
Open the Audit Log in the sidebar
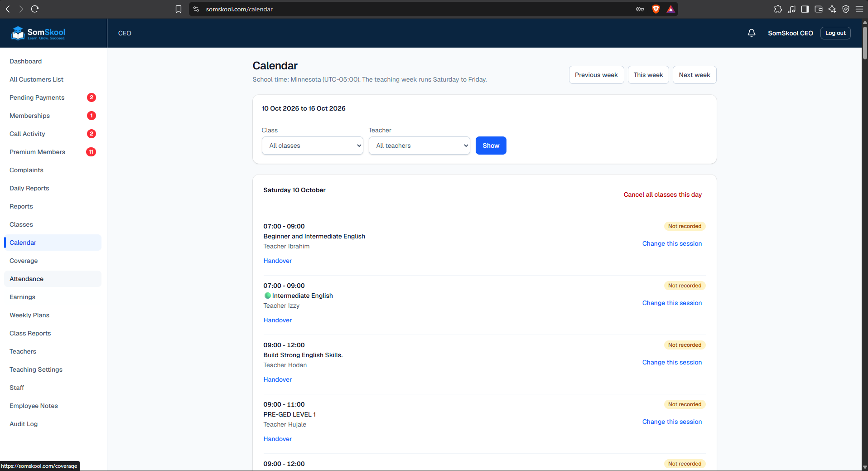coord(53,424)
